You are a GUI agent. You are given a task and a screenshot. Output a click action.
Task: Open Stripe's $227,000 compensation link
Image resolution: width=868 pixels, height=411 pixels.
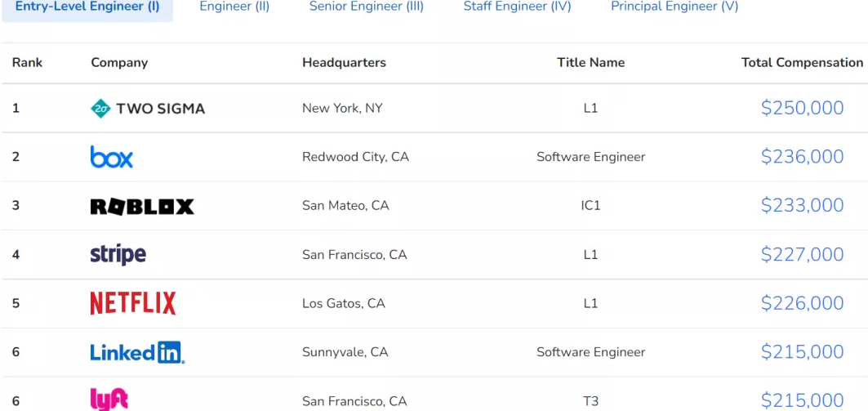(802, 254)
